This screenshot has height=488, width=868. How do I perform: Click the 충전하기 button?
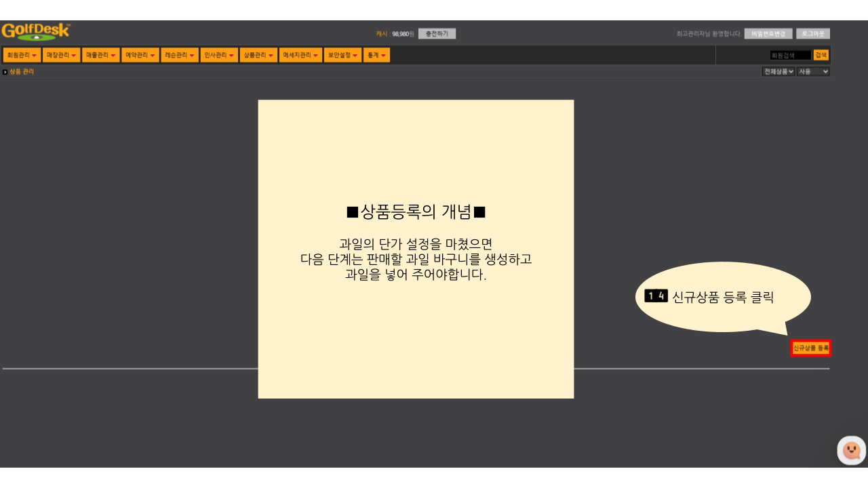[437, 33]
